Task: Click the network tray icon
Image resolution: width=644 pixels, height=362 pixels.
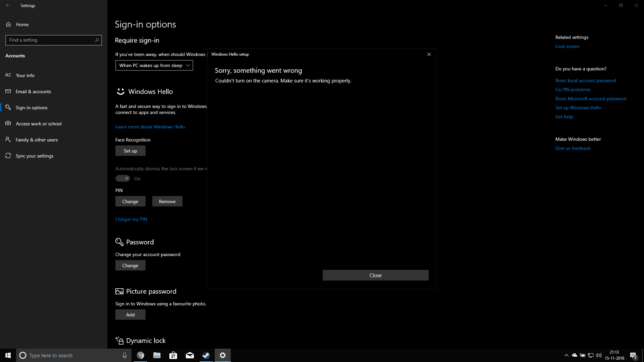Action: (x=591, y=355)
